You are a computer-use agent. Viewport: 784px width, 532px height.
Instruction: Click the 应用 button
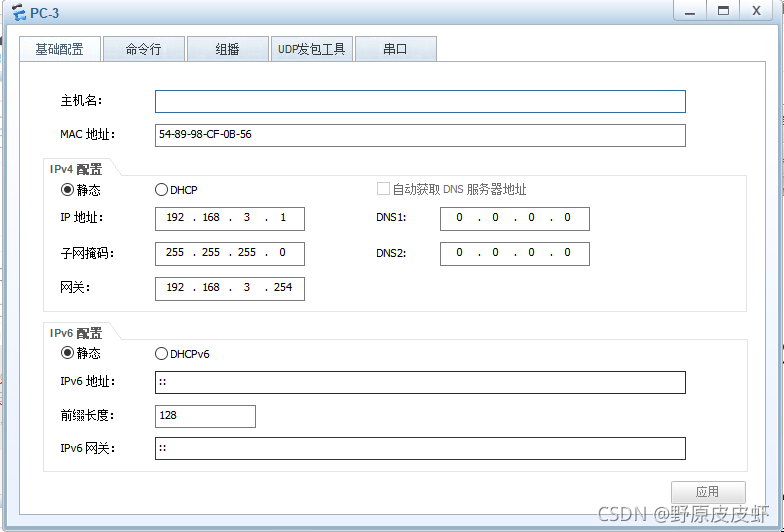click(708, 492)
